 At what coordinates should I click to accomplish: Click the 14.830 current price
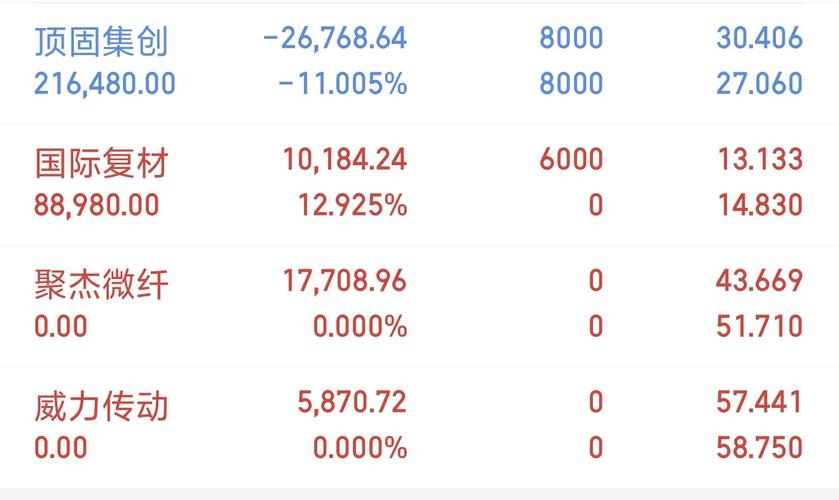tap(760, 205)
